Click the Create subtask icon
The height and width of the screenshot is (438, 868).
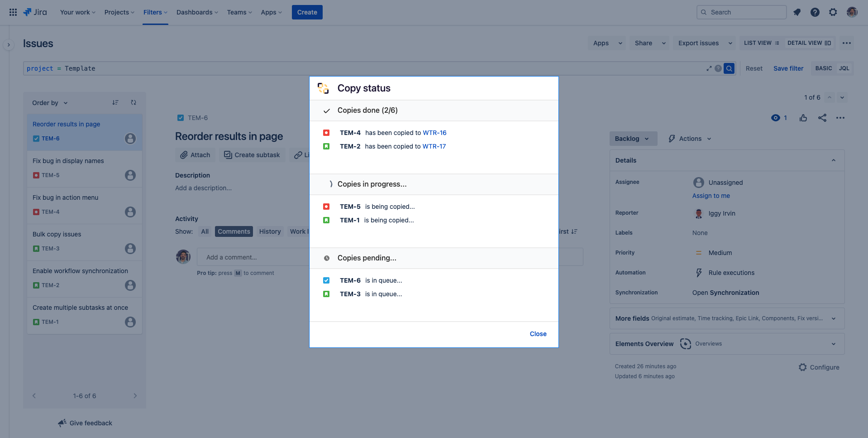point(227,154)
